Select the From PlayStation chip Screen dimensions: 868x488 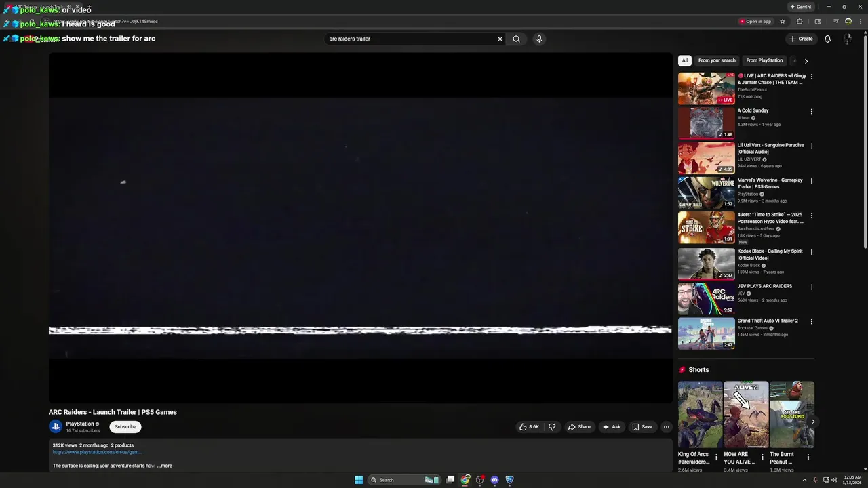[764, 60]
